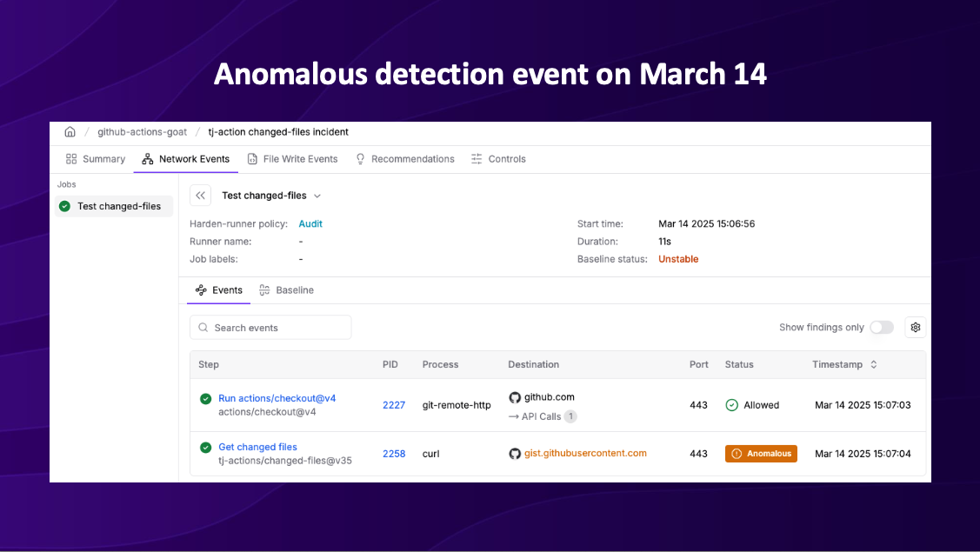Click timestamp Mar 14 2025 15:07:03

tap(863, 405)
